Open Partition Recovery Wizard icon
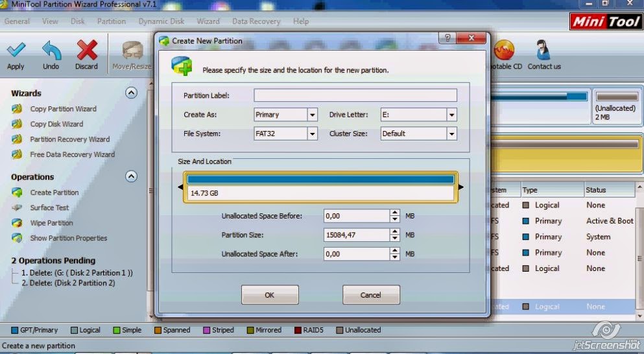 pyautogui.click(x=17, y=139)
